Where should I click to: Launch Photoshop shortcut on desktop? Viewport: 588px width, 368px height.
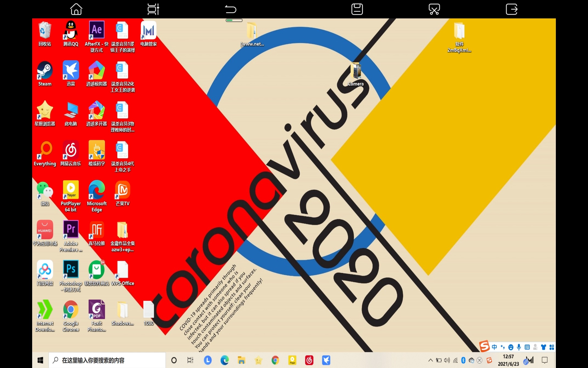71,270
